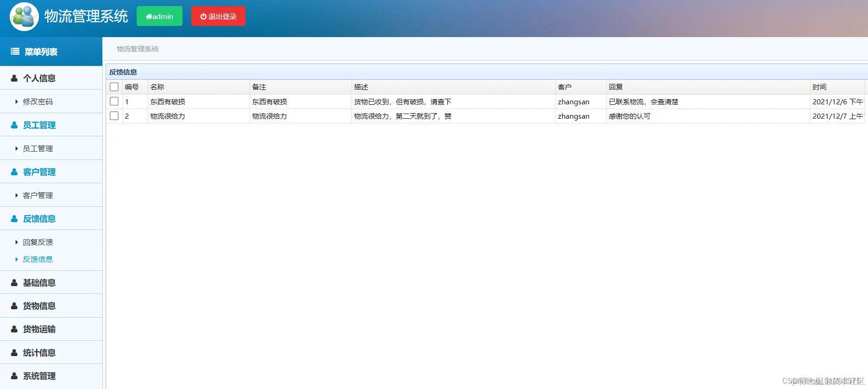Click the arrow before 回复反馈

click(17, 242)
